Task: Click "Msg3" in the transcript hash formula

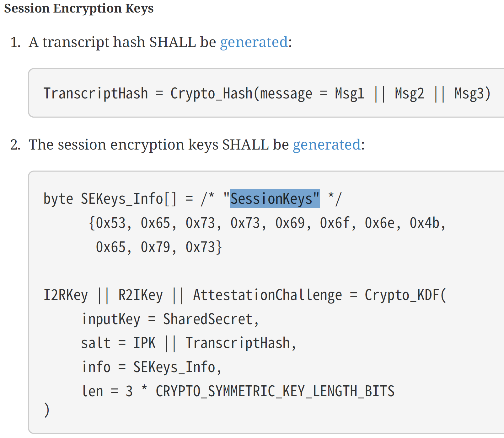Action: coord(469,93)
